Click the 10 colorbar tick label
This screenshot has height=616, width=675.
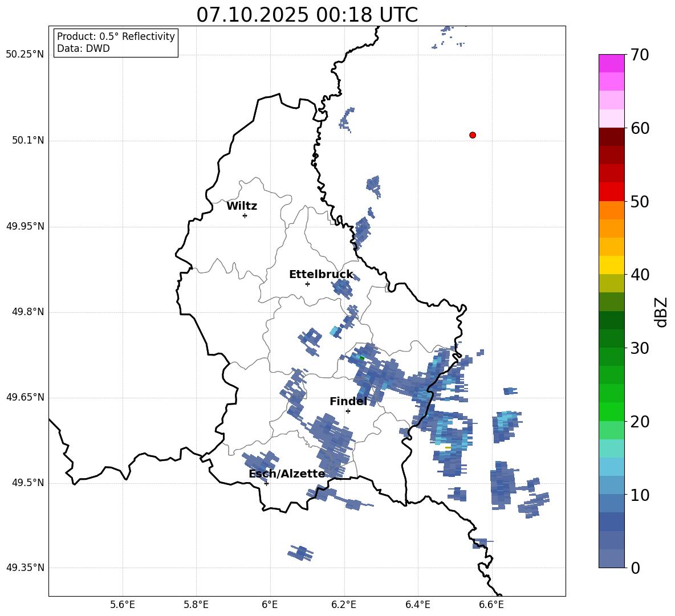point(640,495)
